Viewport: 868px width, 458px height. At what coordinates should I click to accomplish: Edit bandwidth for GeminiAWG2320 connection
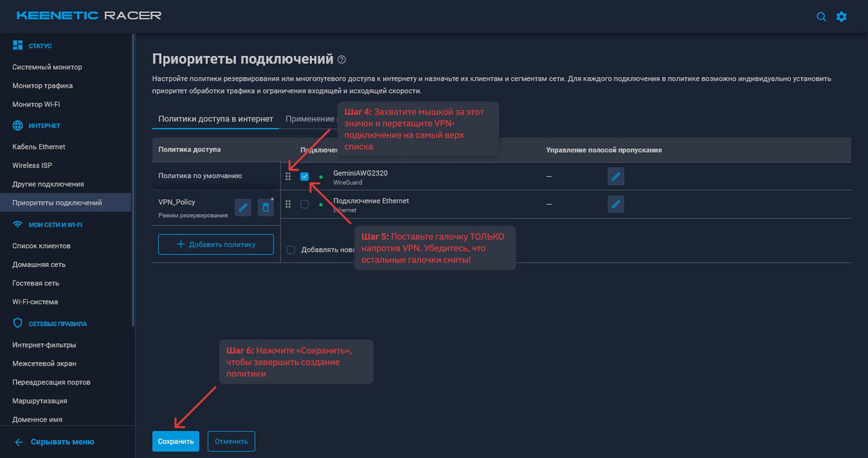coord(616,176)
